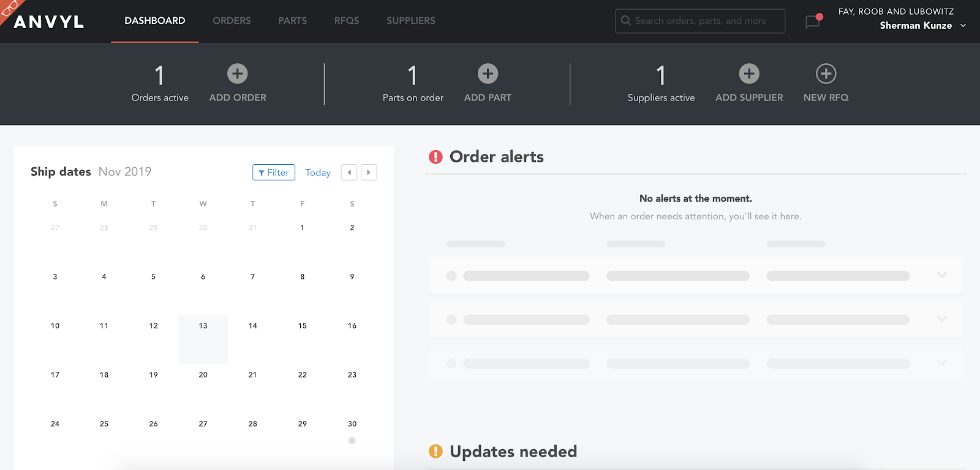Click the ADD ORDER label
The width and height of the screenshot is (980, 470).
coord(238,97)
